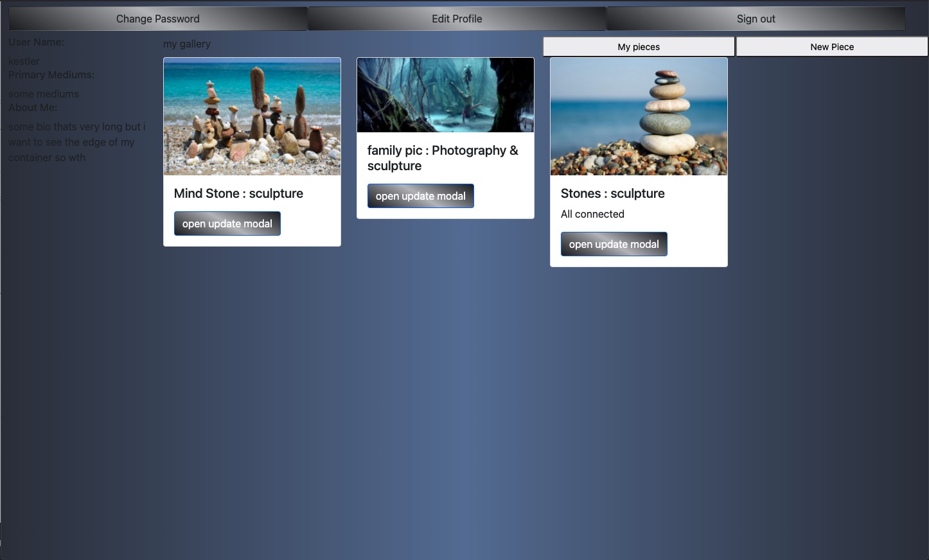Open the New Piece tab
Image resolution: width=929 pixels, height=560 pixels.
coord(832,46)
